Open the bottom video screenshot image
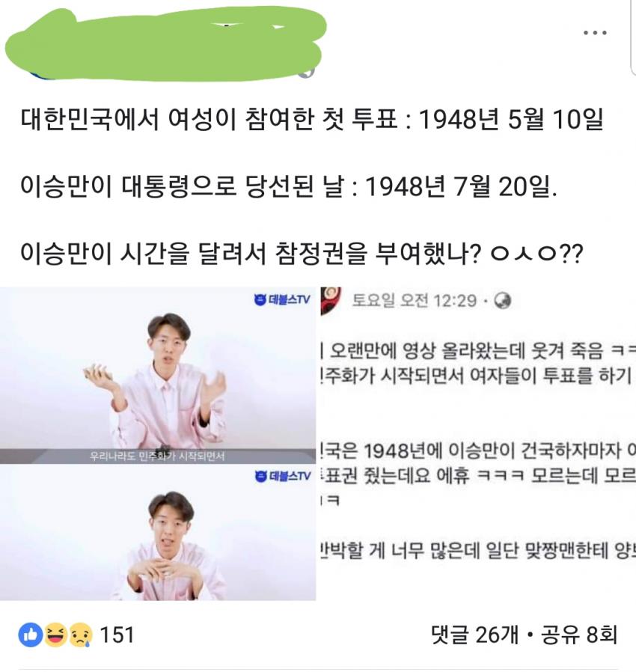636x672 pixels. [x=158, y=532]
